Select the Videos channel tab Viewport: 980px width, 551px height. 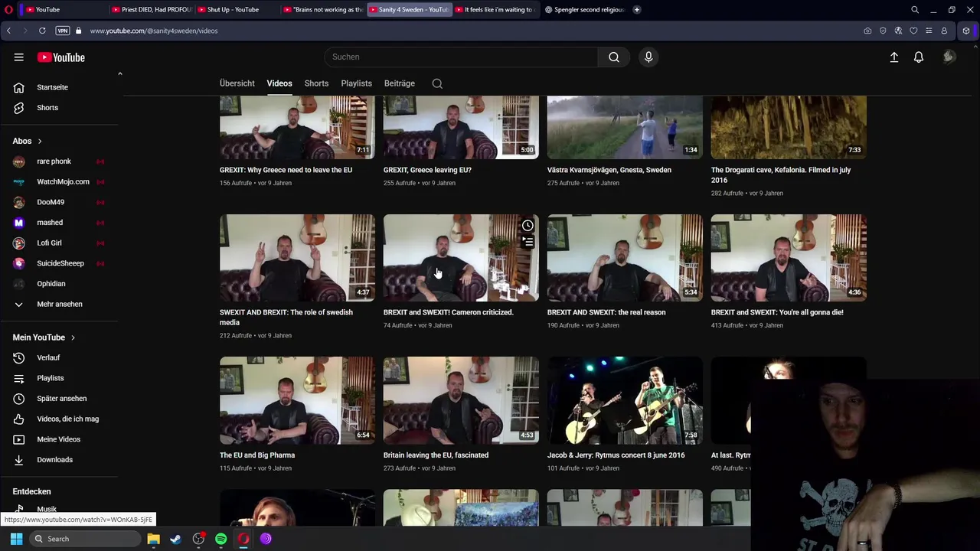(x=279, y=83)
